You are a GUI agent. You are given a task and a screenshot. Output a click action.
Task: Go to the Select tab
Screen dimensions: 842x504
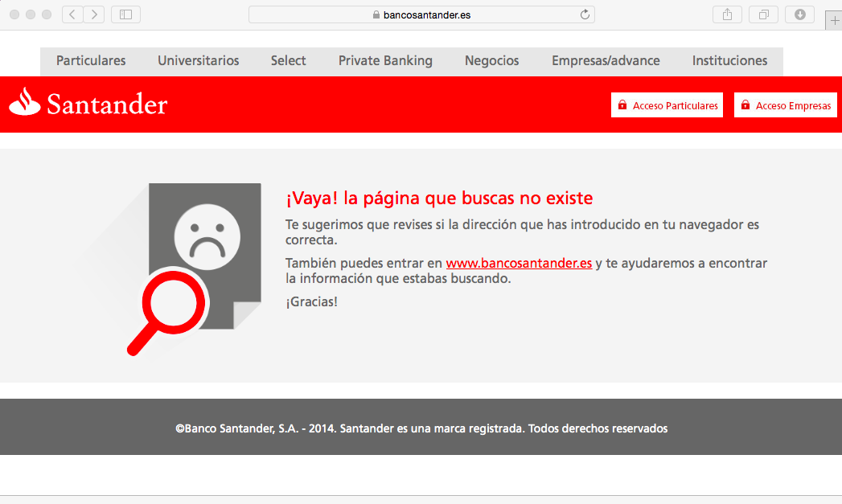coord(288,61)
